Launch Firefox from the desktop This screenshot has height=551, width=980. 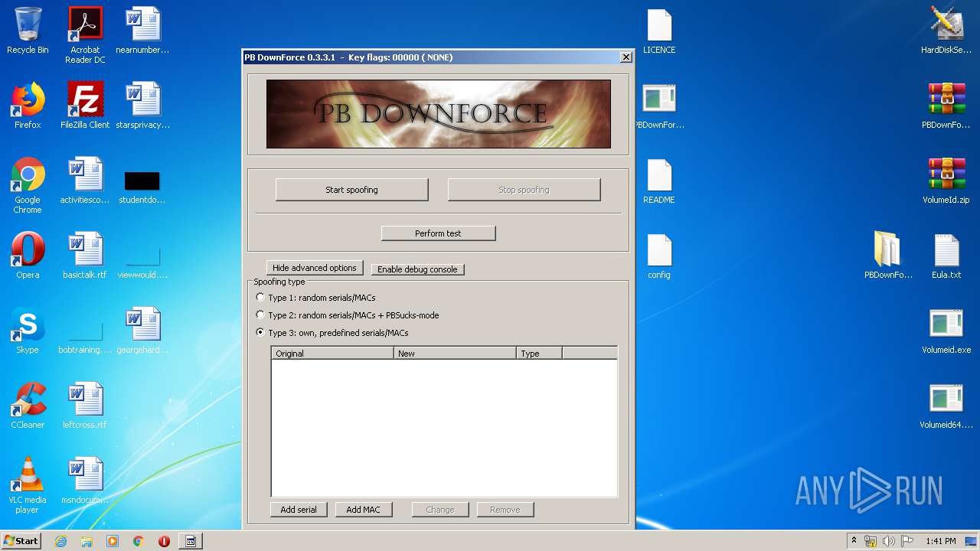[28, 106]
